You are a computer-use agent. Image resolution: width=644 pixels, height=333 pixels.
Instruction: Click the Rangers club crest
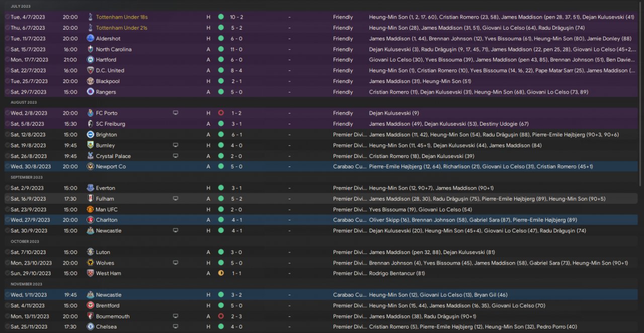pyautogui.click(x=91, y=92)
